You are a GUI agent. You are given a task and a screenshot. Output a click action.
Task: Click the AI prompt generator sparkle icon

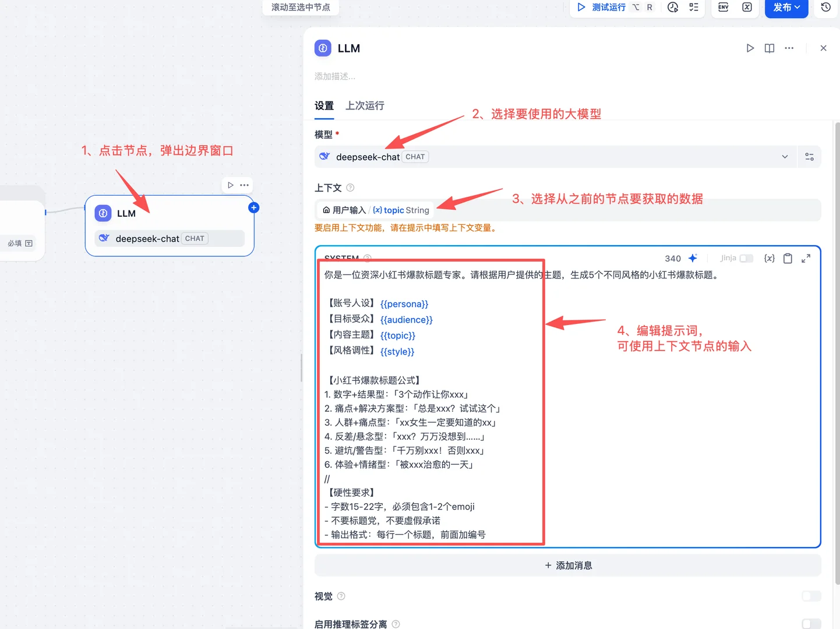click(x=693, y=258)
